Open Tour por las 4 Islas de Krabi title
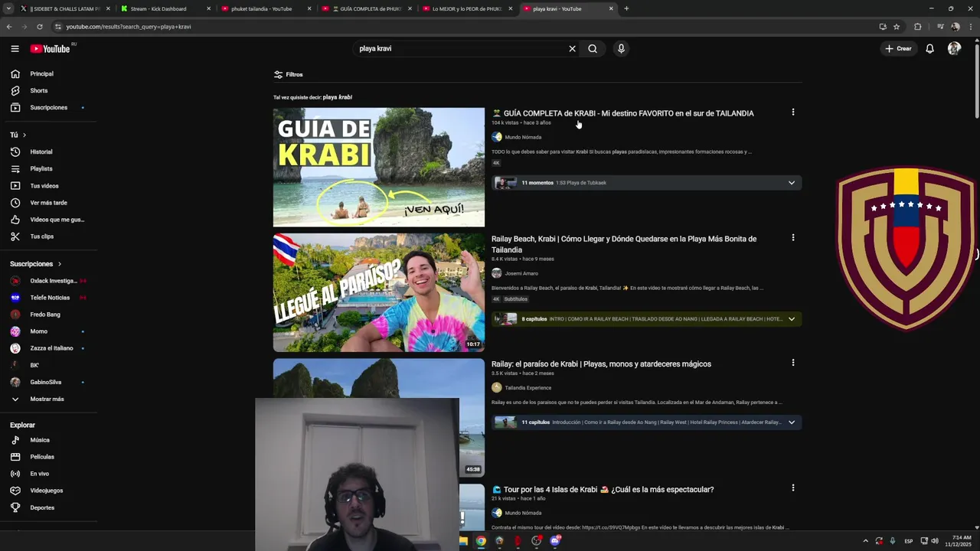Screen dimensions: 980x551 (x=603, y=490)
